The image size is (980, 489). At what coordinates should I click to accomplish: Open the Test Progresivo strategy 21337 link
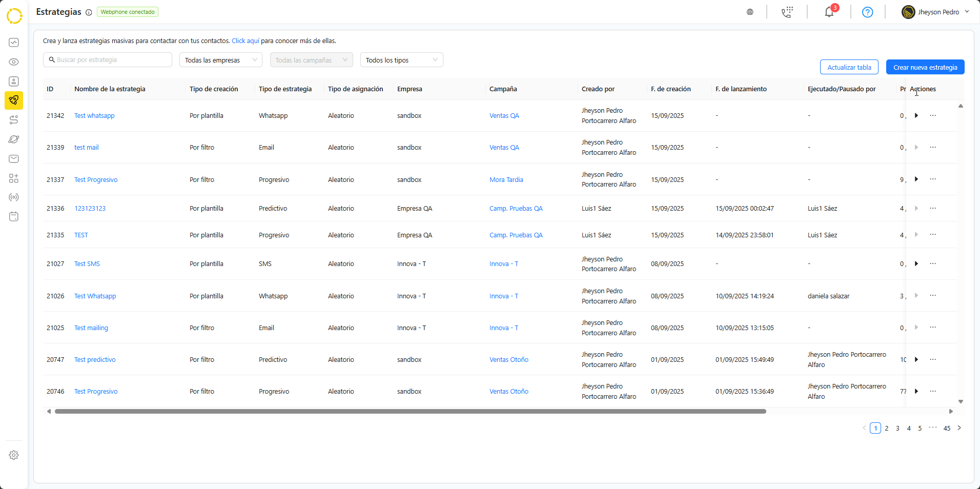coord(96,180)
